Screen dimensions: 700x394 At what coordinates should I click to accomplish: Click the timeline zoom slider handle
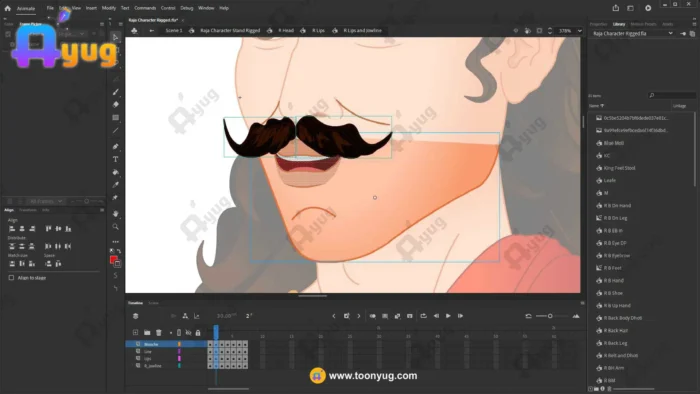click(x=550, y=316)
